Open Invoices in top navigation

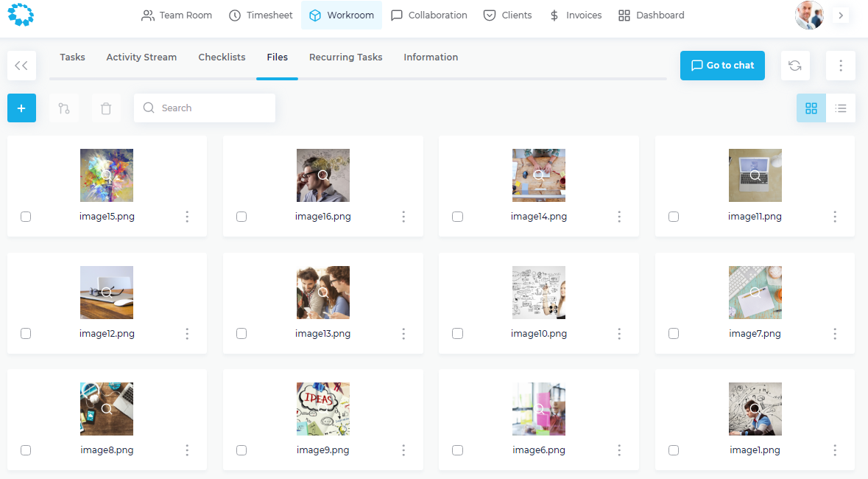coord(575,15)
